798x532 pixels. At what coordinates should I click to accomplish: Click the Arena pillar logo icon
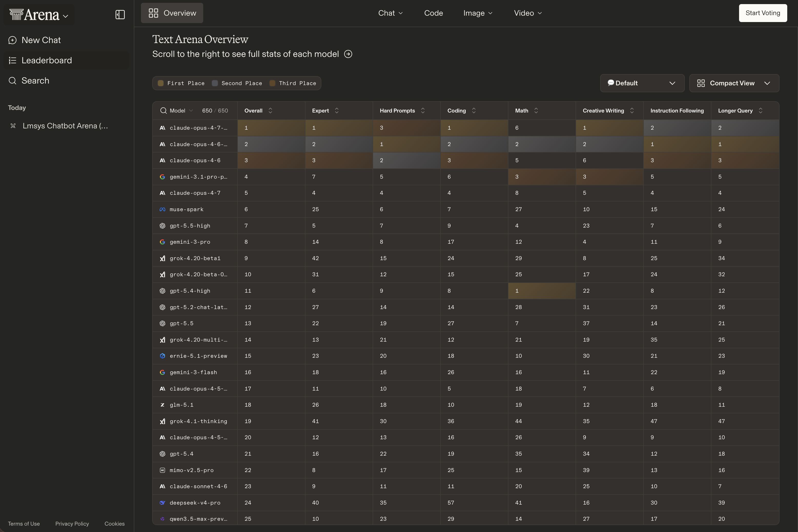click(16, 15)
